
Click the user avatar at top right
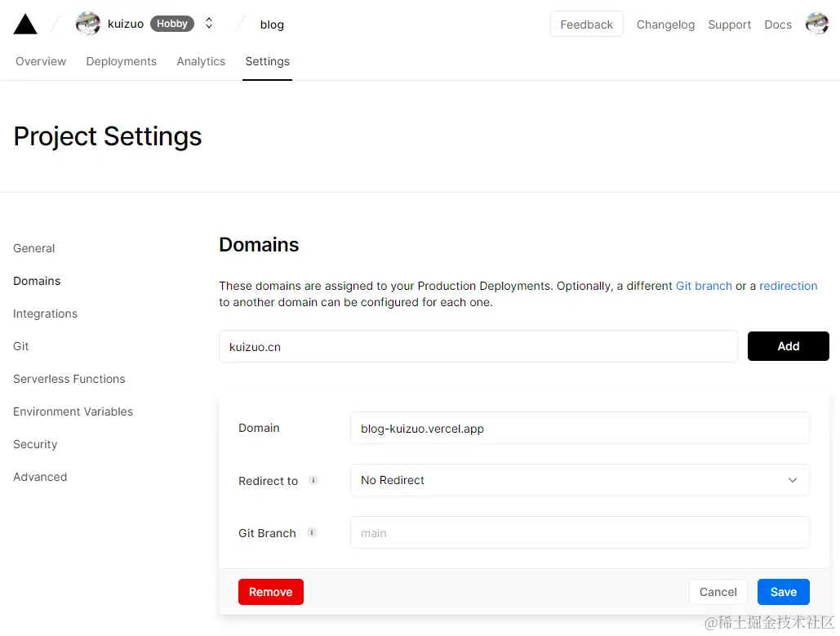[817, 24]
